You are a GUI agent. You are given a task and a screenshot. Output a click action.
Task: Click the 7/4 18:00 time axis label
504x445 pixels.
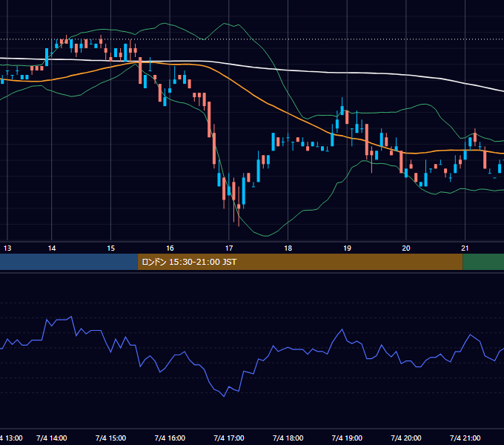tap(288, 438)
